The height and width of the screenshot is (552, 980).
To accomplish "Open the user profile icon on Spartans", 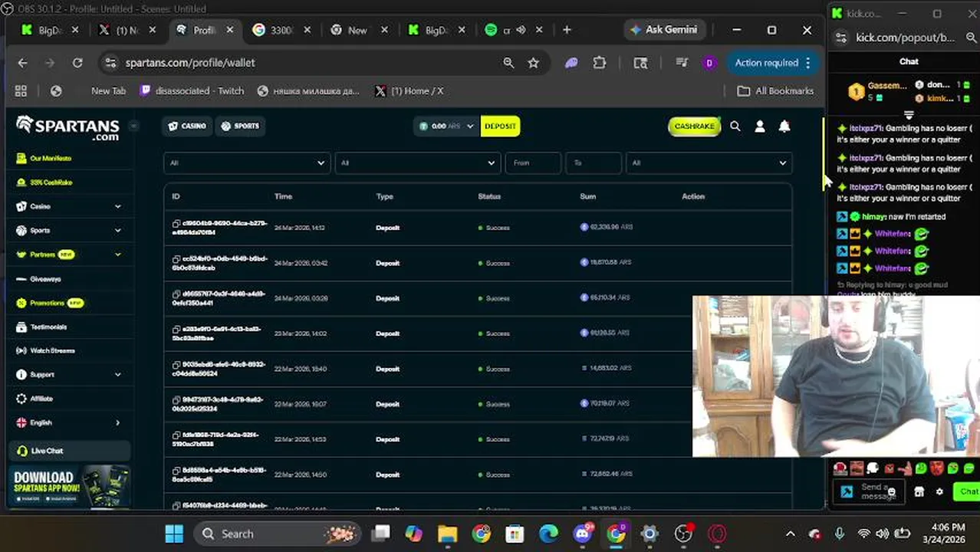I will point(760,127).
